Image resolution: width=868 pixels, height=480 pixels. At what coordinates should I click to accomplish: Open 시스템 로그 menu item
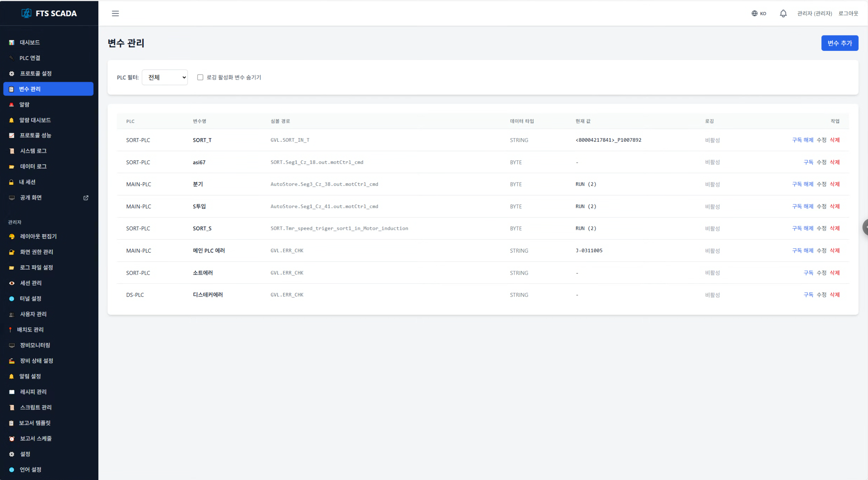[33, 151]
